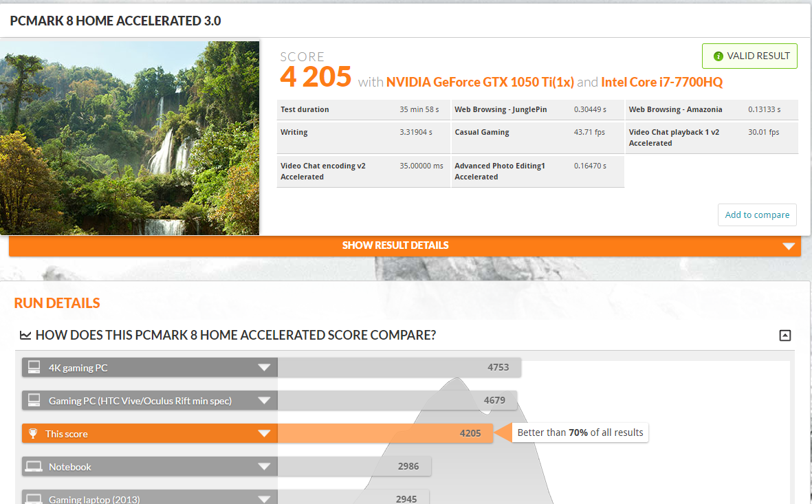
Task: Click the chart icon beside the compare heading
Action: pyautogui.click(x=25, y=335)
